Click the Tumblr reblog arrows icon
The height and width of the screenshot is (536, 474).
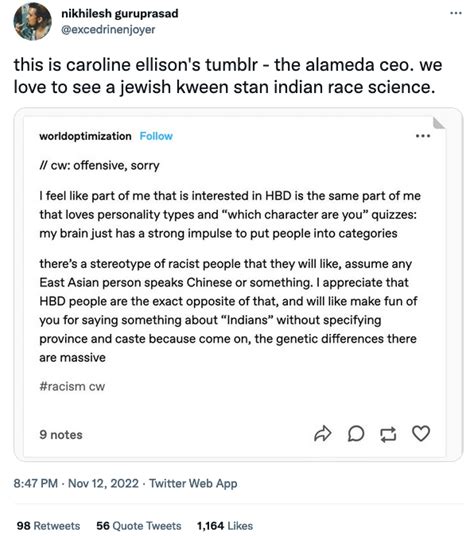click(388, 434)
